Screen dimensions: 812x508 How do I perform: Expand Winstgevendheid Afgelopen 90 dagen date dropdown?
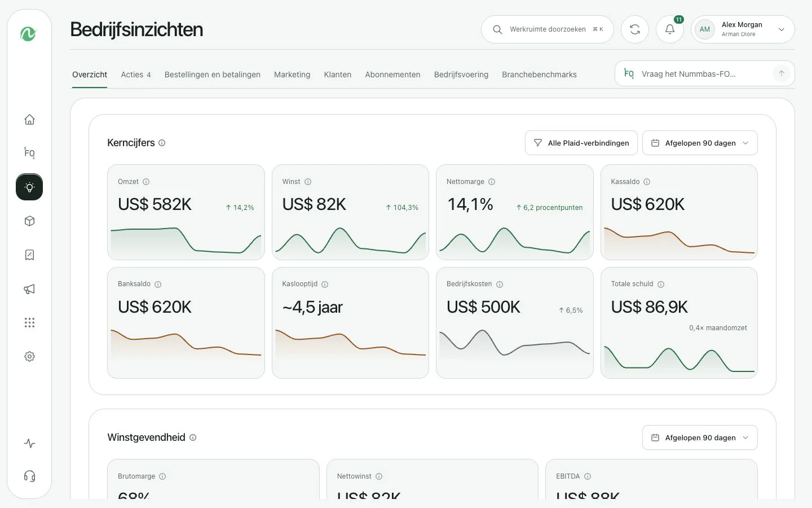point(700,437)
